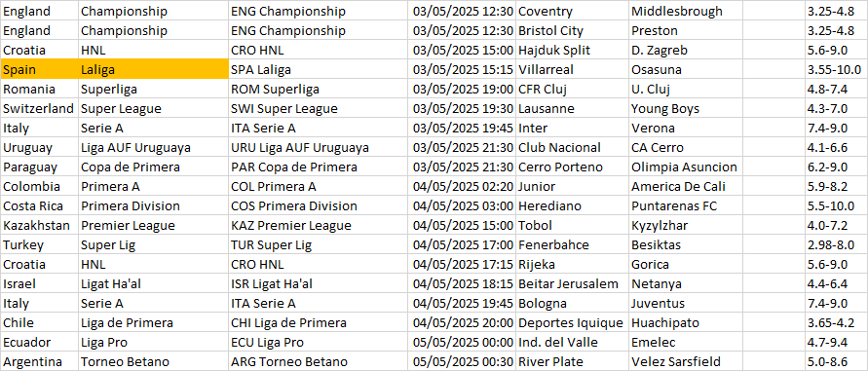Select the ITA Serie A cell for Inter
Viewport: 868px width, 371px height.
[x=320, y=128]
